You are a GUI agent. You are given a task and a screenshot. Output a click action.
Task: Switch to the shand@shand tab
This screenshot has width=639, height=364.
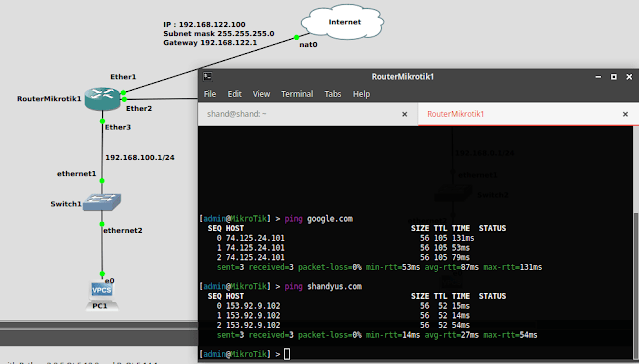click(308, 114)
